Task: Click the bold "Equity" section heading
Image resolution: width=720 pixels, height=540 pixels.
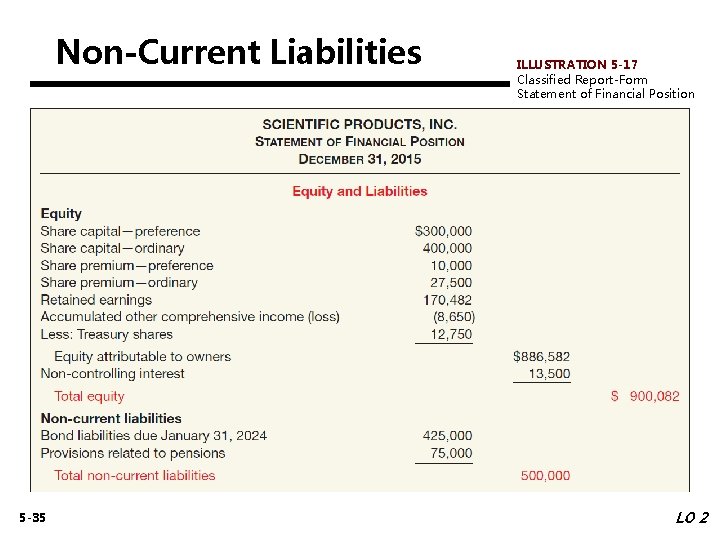Action: click(x=61, y=213)
